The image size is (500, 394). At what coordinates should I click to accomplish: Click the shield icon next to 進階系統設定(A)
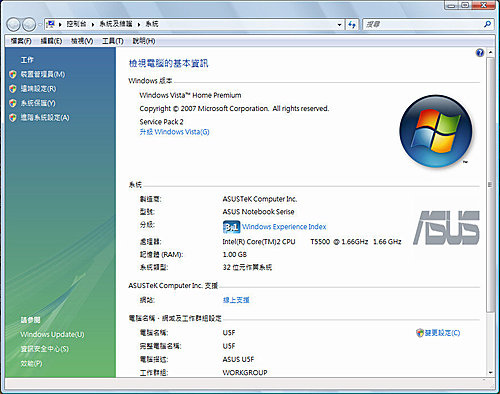click(x=13, y=117)
